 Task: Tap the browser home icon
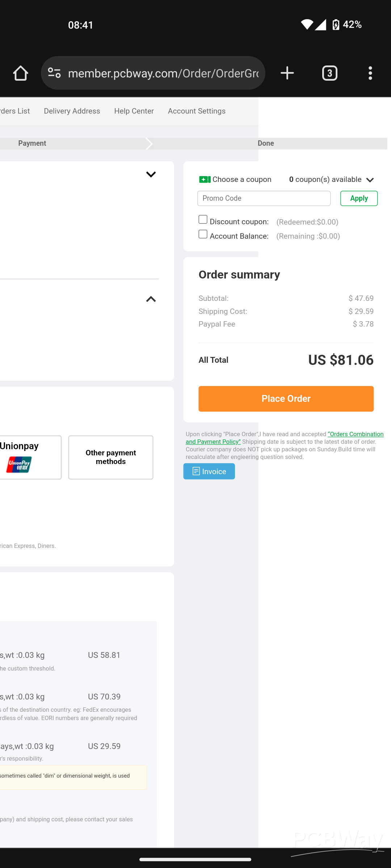pos(21,73)
